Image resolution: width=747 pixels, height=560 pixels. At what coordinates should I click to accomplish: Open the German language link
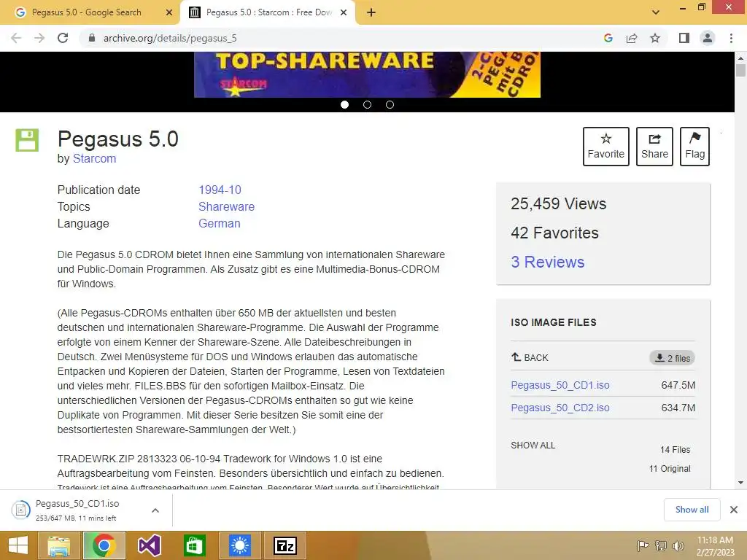219,223
